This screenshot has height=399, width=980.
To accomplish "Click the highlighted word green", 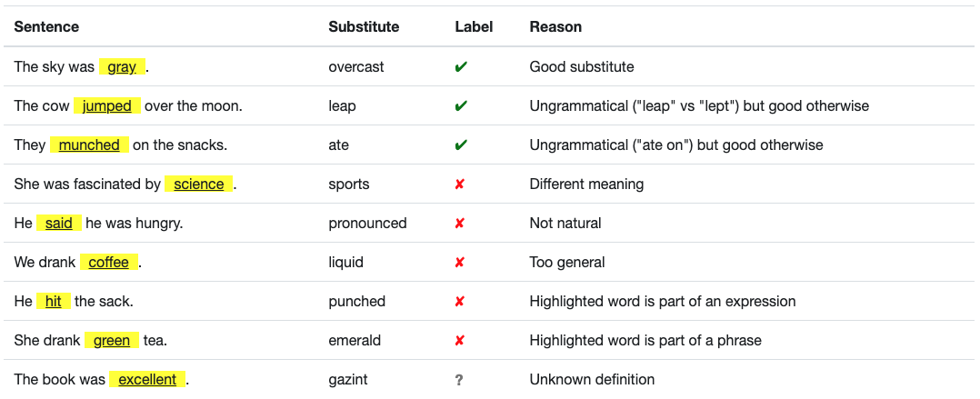I will pyautogui.click(x=112, y=340).
